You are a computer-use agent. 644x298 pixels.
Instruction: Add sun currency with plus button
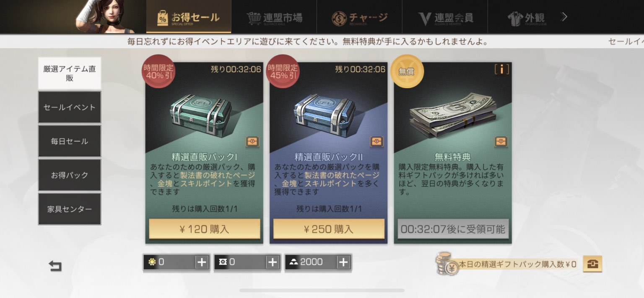(202, 262)
